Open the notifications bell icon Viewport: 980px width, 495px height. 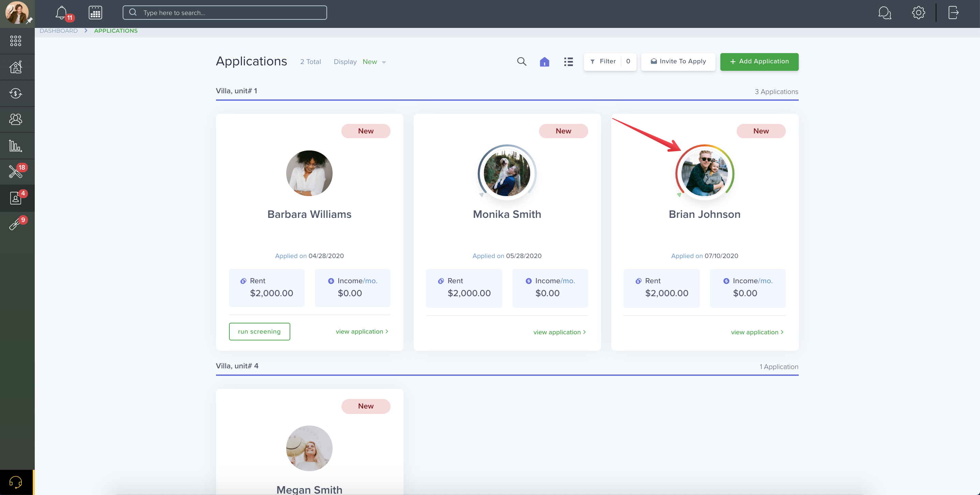(61, 13)
